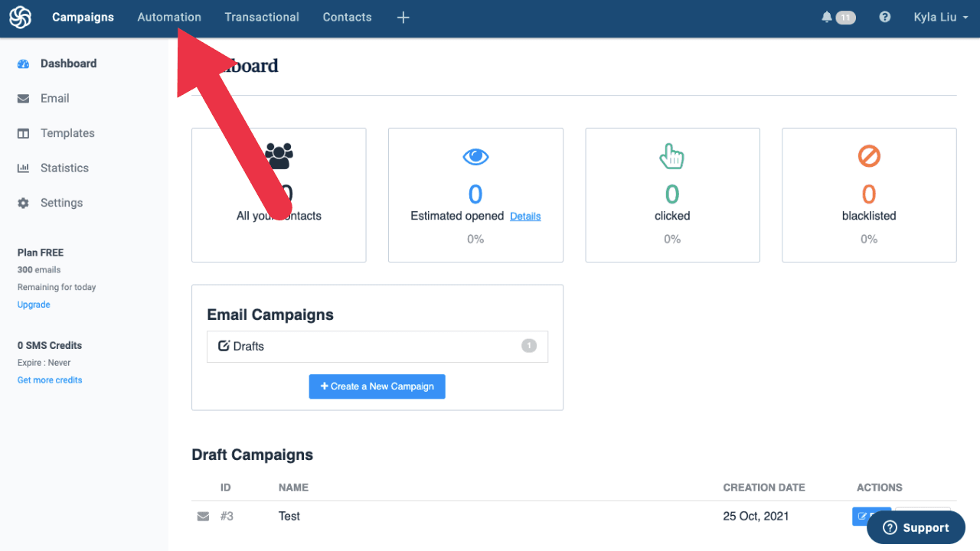Click the Statistics bar chart sidebar icon
Viewport: 980px width, 551px height.
tap(24, 168)
